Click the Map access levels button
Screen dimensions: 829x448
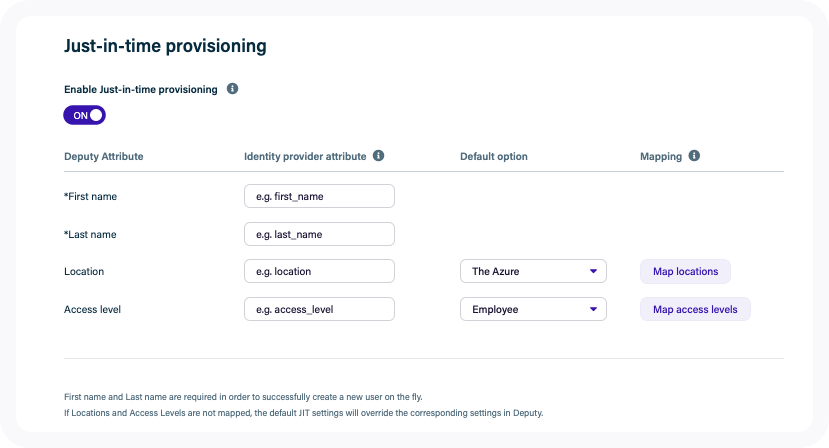coord(695,309)
